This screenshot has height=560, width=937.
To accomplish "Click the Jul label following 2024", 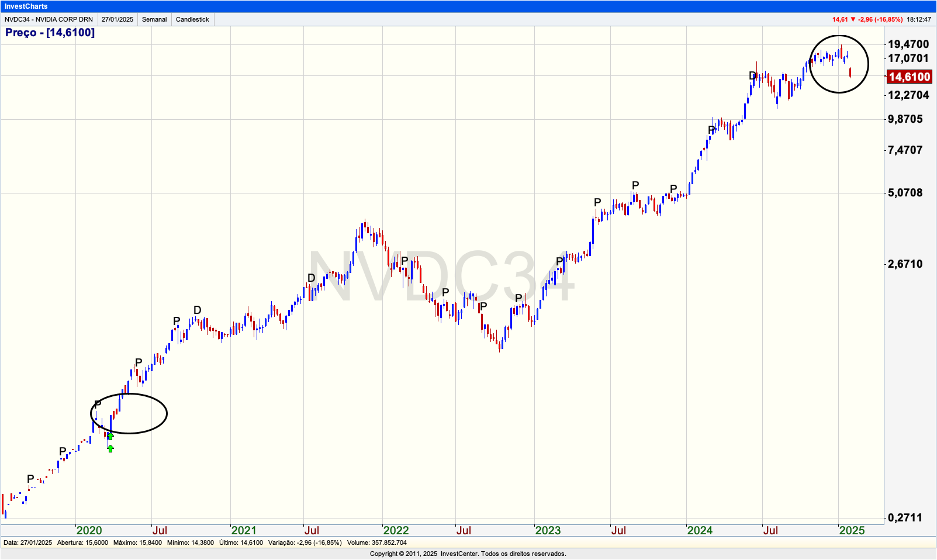I will [x=770, y=530].
